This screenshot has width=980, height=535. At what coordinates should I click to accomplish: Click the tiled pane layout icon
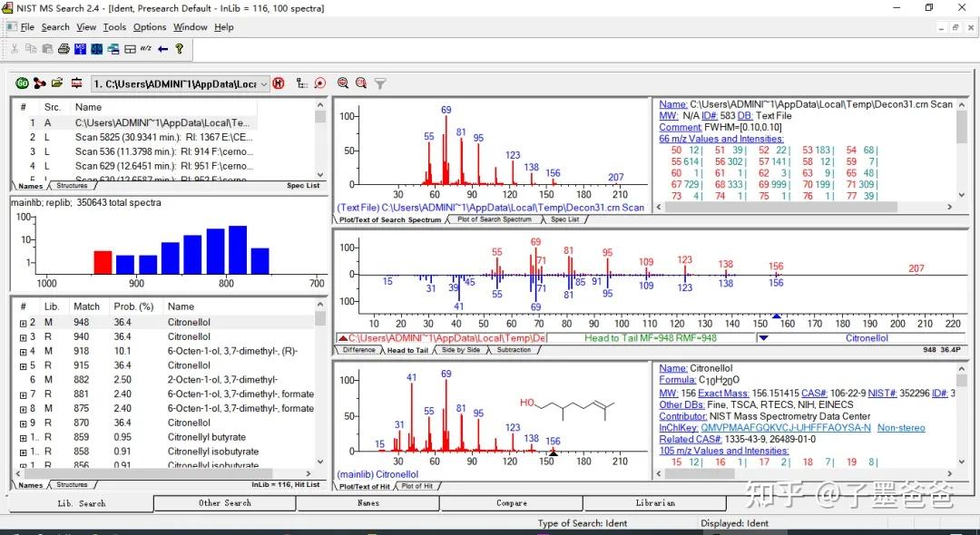point(130,49)
